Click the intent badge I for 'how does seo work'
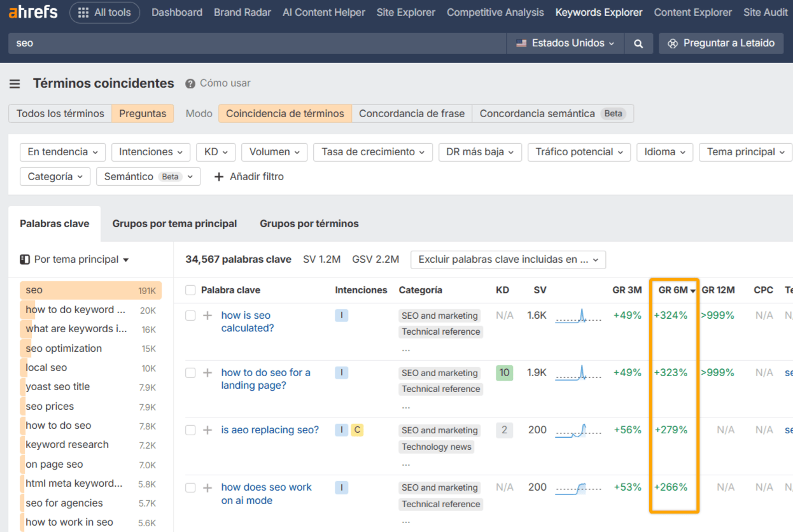This screenshot has width=793, height=532. (x=342, y=487)
